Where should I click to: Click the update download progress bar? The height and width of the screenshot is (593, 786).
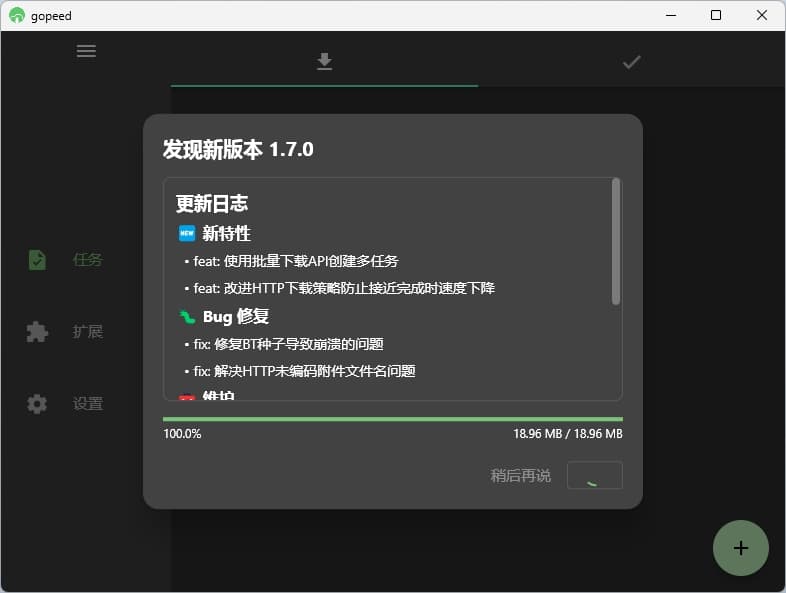(392, 419)
